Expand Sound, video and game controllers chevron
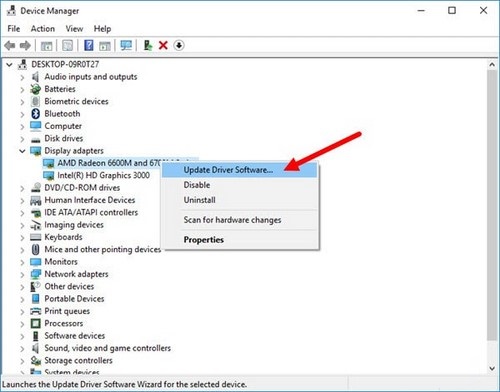Screen dimensions: 500x392 22,349
